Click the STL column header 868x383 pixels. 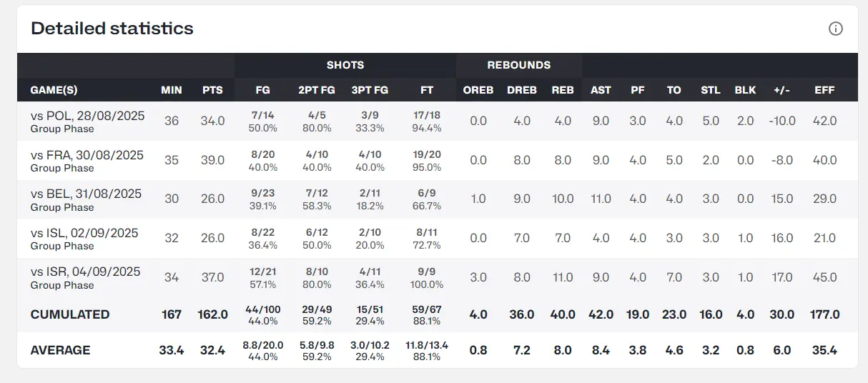coord(710,90)
